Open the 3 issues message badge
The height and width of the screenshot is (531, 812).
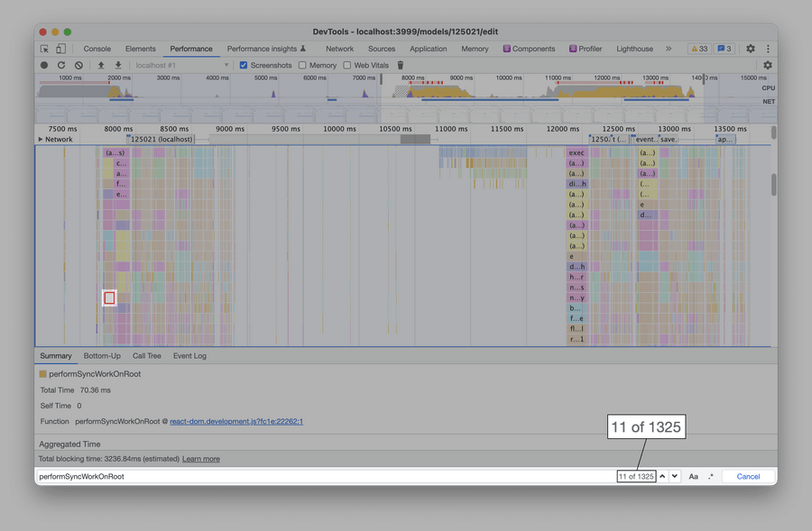[724, 49]
